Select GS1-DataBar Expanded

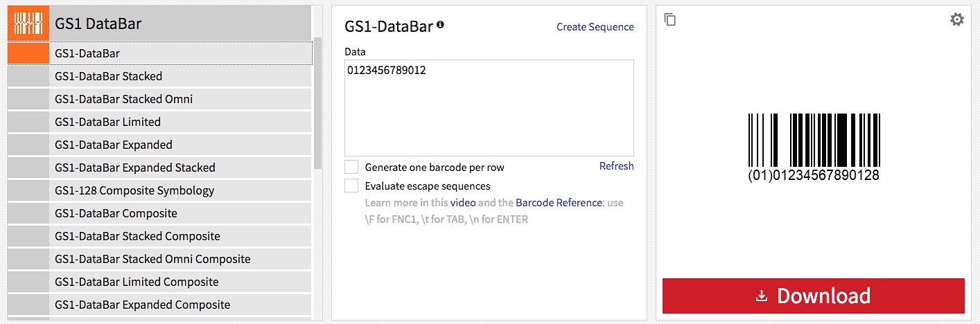(x=159, y=145)
